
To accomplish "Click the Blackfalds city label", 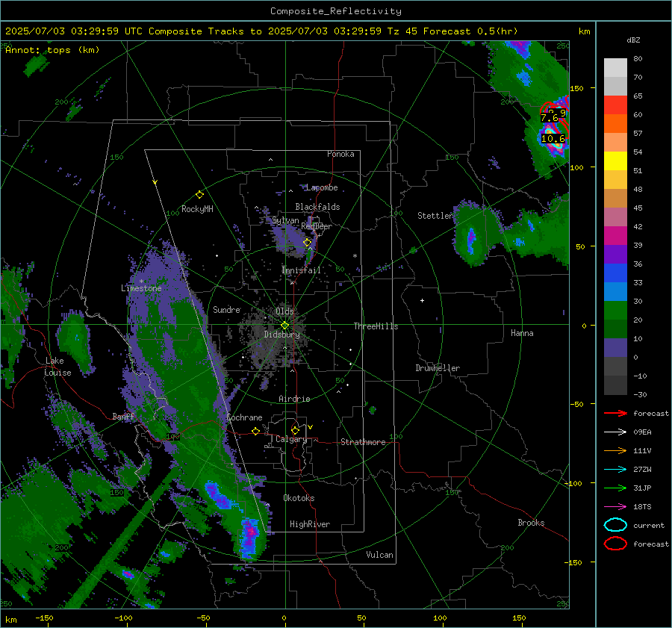I will click(x=317, y=207).
